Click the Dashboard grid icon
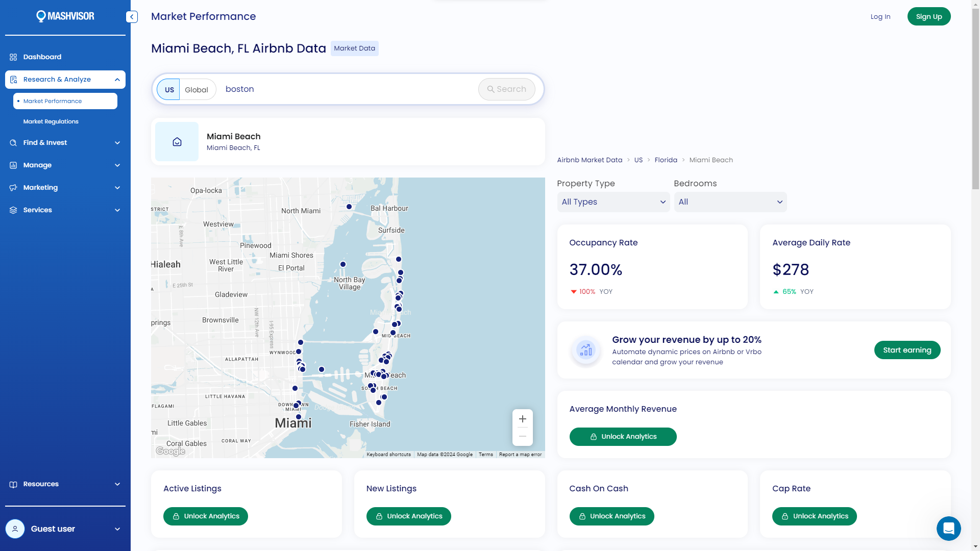 coord(13,57)
